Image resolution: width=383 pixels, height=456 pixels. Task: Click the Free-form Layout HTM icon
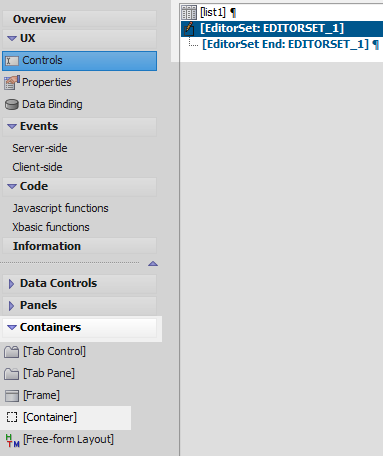[x=12, y=440]
